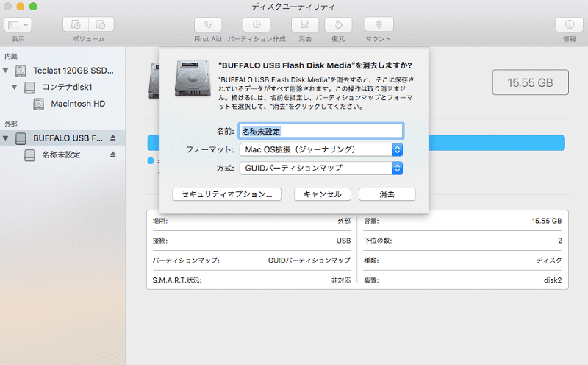Click the First Aid toolbar icon

click(x=208, y=25)
